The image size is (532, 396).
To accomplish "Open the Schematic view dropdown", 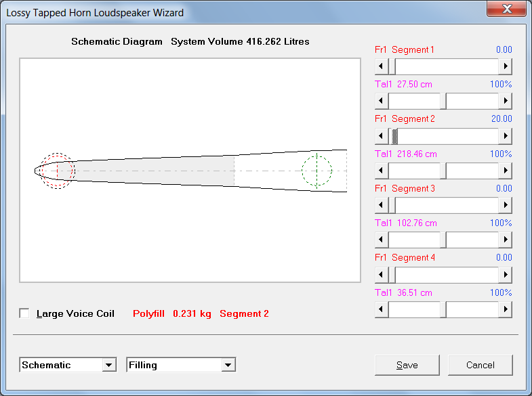I will point(108,365).
